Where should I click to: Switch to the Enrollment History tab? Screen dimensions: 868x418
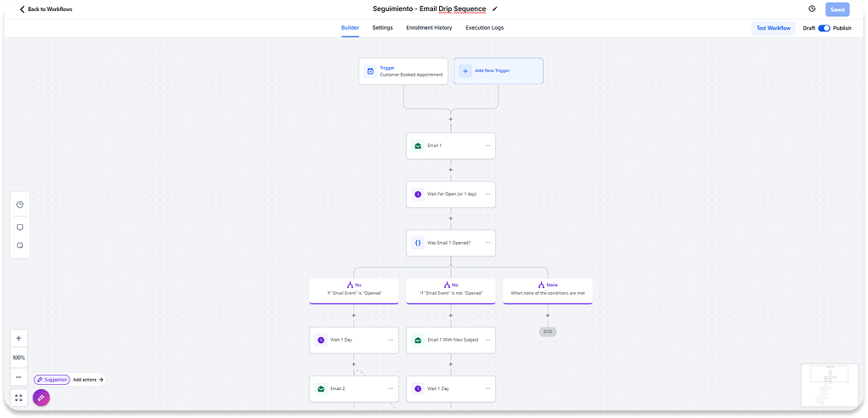(x=429, y=28)
